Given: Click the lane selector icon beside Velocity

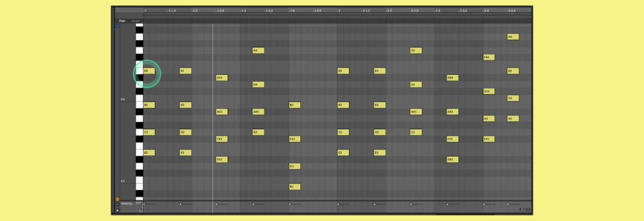Looking at the screenshot, I should [x=117, y=204].
